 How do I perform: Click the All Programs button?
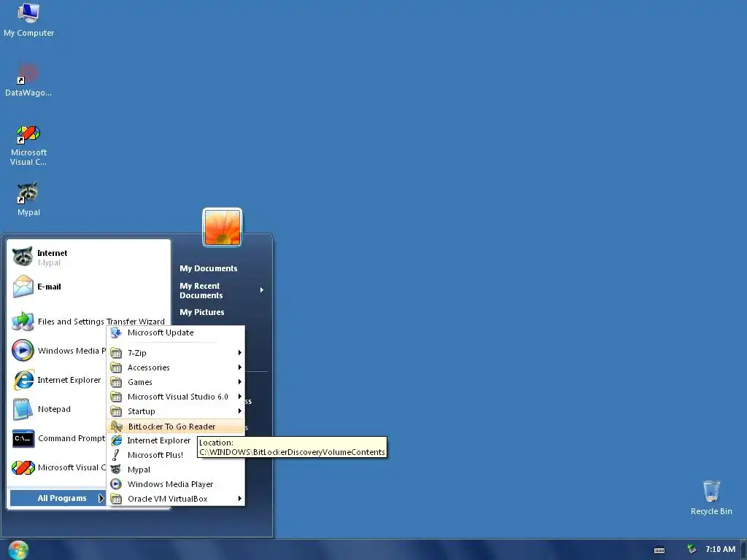[57, 498]
